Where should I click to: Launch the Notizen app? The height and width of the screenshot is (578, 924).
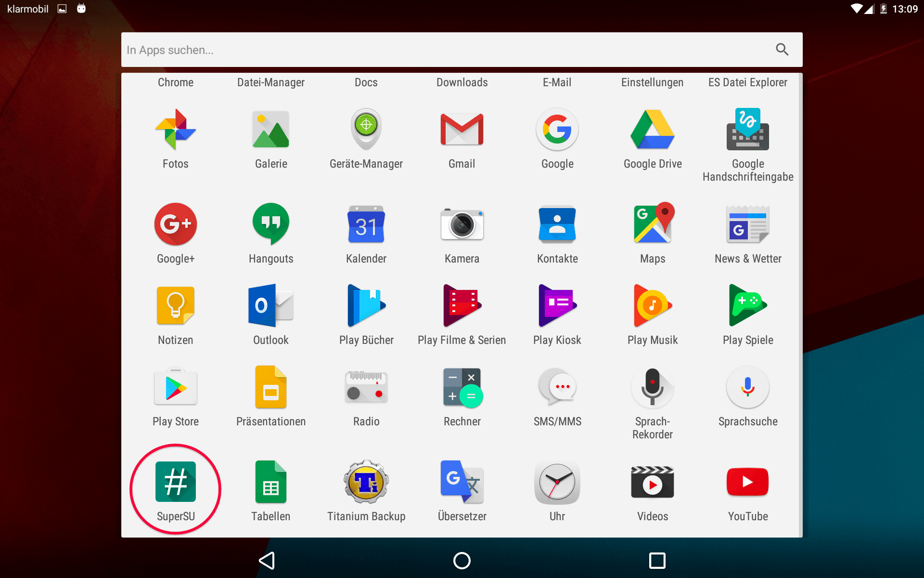click(x=176, y=306)
